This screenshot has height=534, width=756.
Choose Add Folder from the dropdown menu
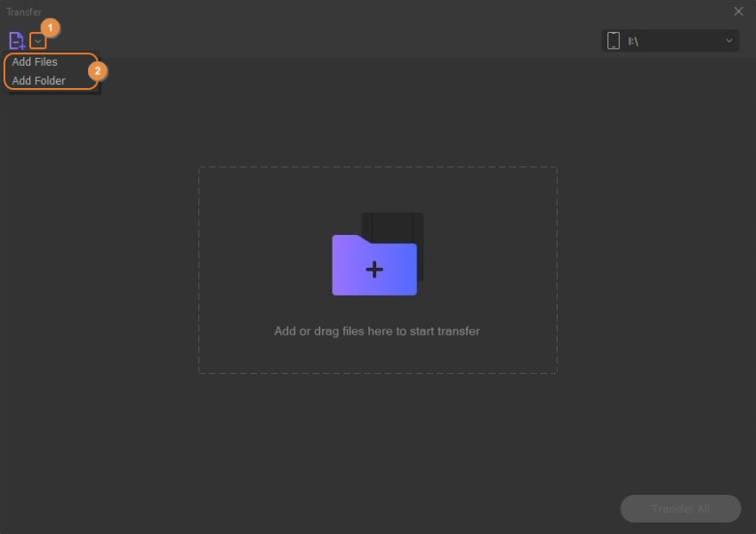38,81
